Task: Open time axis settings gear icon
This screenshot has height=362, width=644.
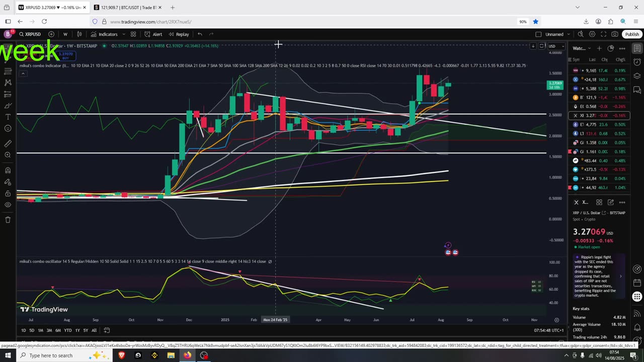Action: [556, 320]
